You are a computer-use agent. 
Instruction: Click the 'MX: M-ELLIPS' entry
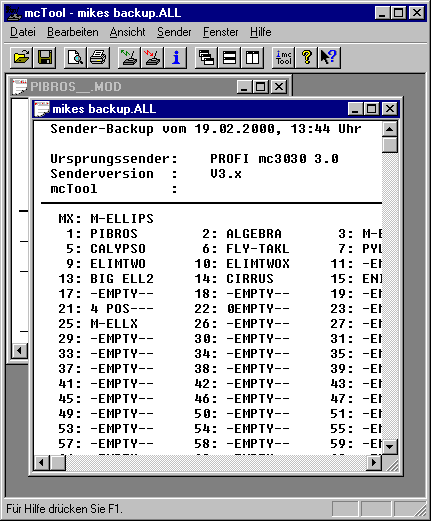[106, 219]
